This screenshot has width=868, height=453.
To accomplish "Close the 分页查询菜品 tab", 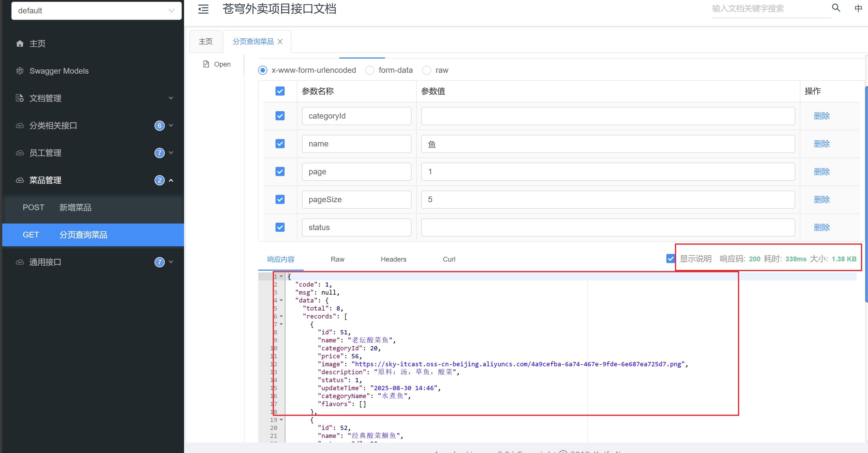I will pyautogui.click(x=280, y=42).
